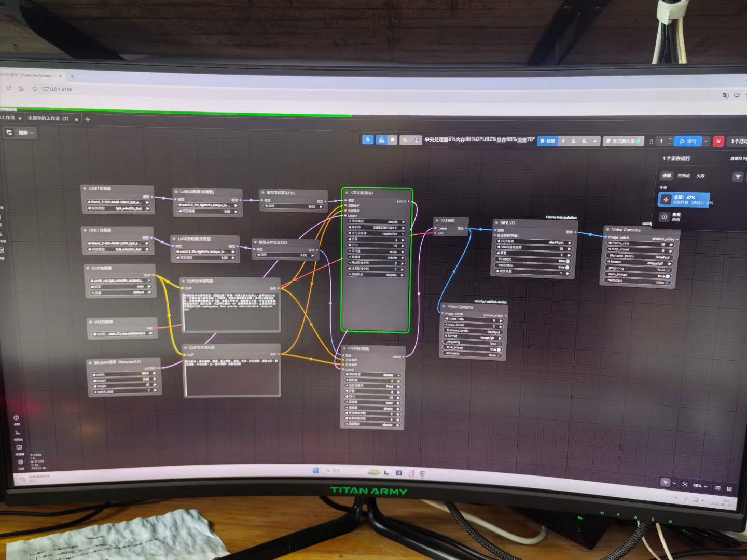The width and height of the screenshot is (747, 560).
Task: Collapse the RIFE VFI node via title dot
Action: tap(496, 223)
